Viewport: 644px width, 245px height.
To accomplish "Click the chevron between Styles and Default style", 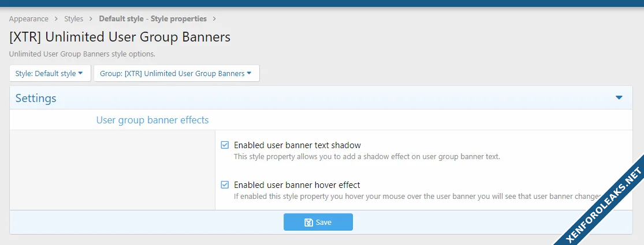I will point(91,19).
